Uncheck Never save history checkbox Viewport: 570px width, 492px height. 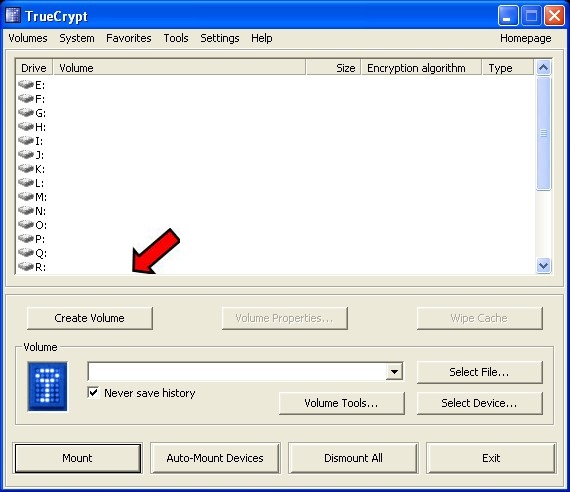[x=93, y=392]
